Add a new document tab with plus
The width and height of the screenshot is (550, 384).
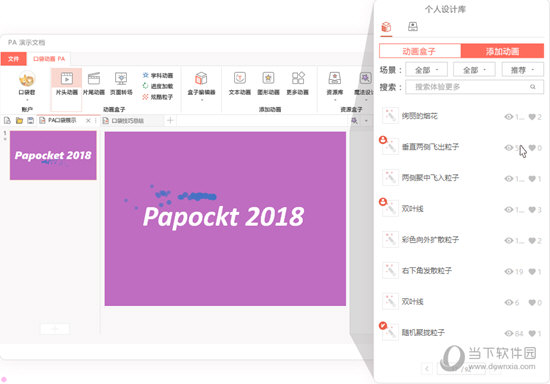coord(170,121)
